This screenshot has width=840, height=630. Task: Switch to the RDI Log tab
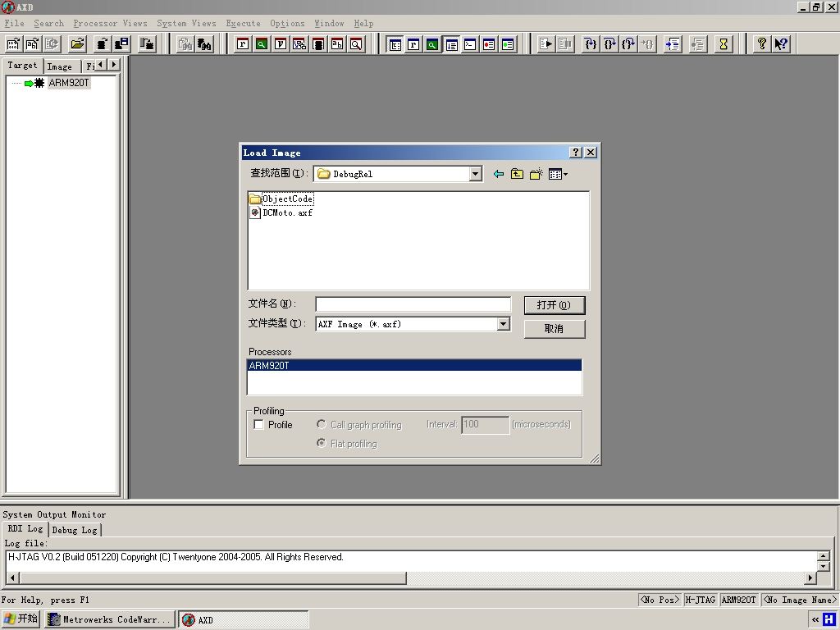(x=25, y=529)
